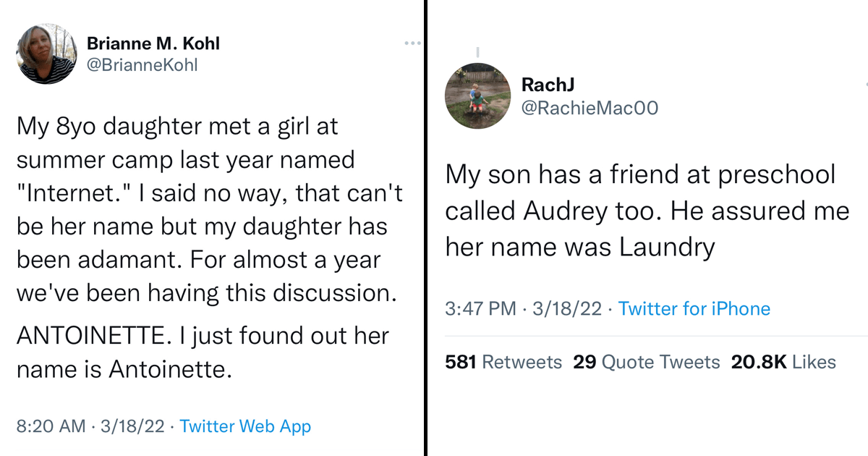Viewport: 868px width, 456px height.
Task: Click RachJ's profile picture
Action: click(x=475, y=96)
